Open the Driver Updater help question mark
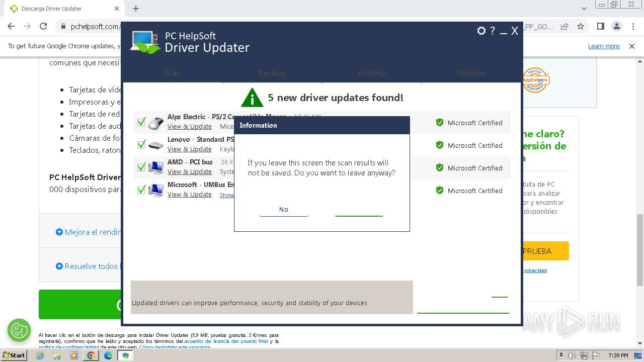Viewport: 644px width, 362px height. 493,31
